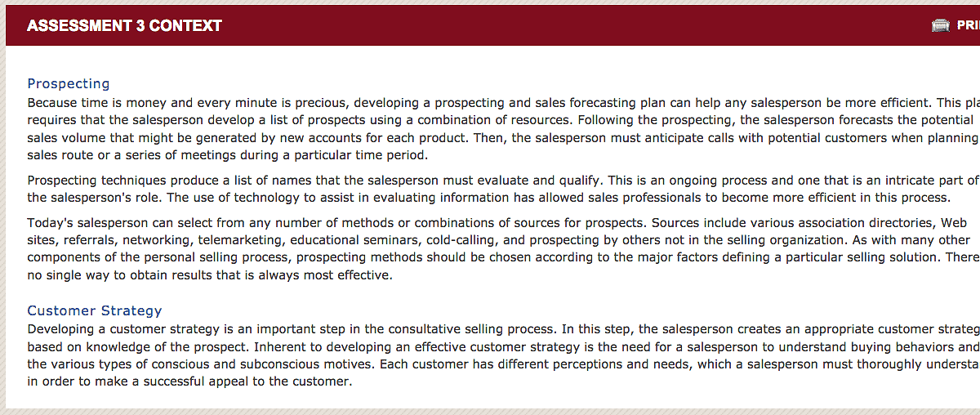Click the PRINT text link
Screen dimensions: 980x415
point(967,25)
